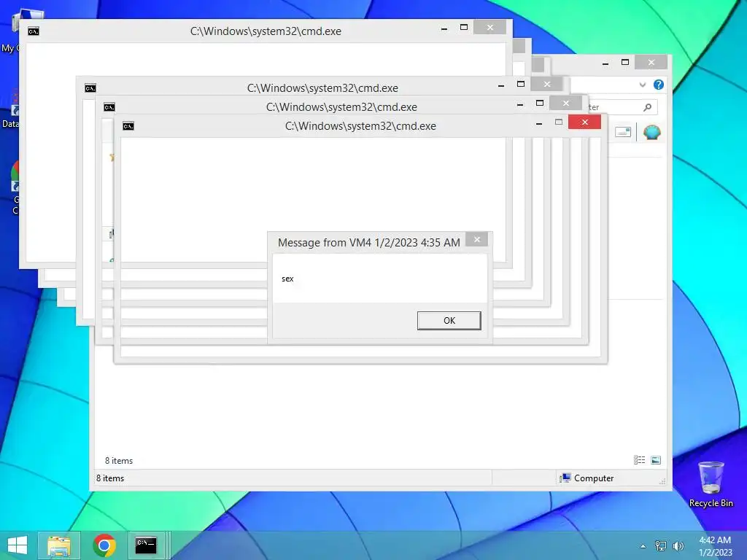The width and height of the screenshot is (747, 560).
Task: Click OK in the VM4 message dialog
Action: point(449,321)
